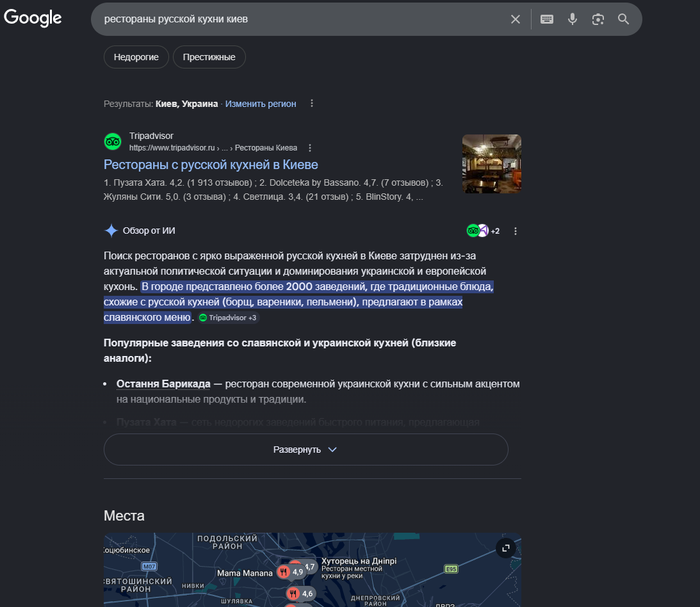700x607 pixels.
Task: Click the M07 road marker on map
Action: tap(149, 567)
